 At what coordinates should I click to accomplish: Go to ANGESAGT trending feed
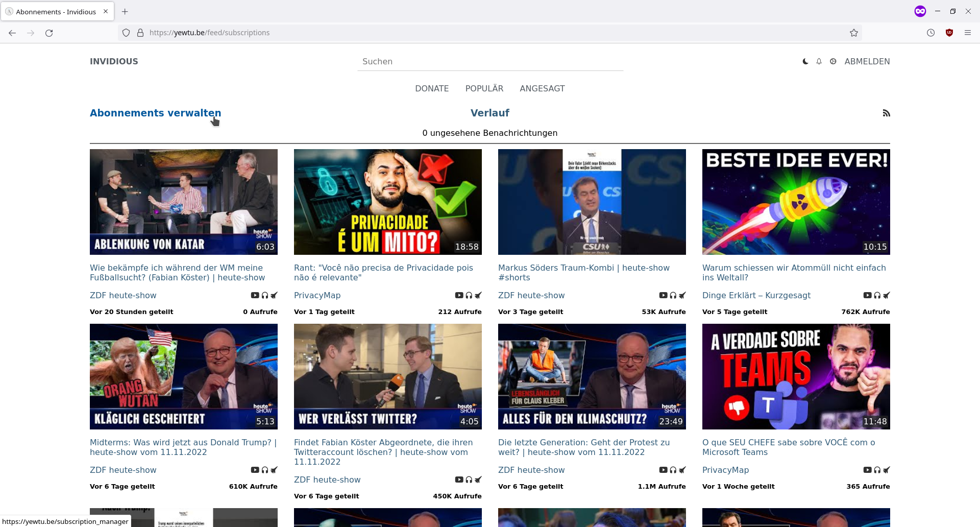click(542, 88)
